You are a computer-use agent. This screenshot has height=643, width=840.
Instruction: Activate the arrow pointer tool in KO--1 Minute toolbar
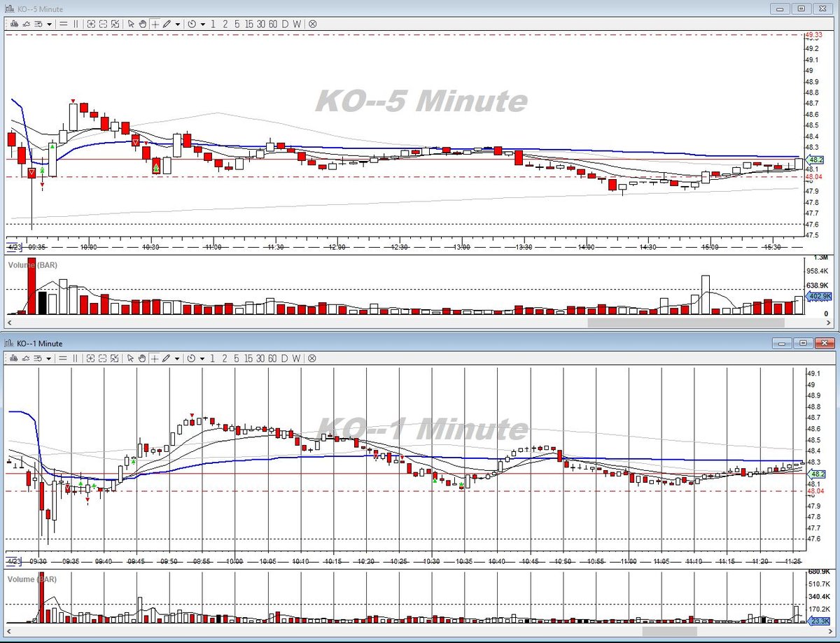(131, 358)
